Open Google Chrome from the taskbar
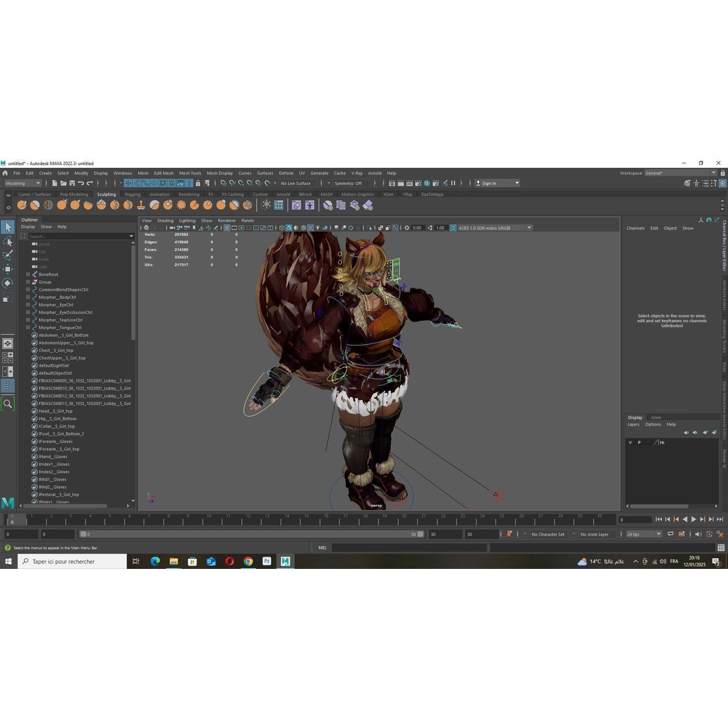 (x=248, y=562)
